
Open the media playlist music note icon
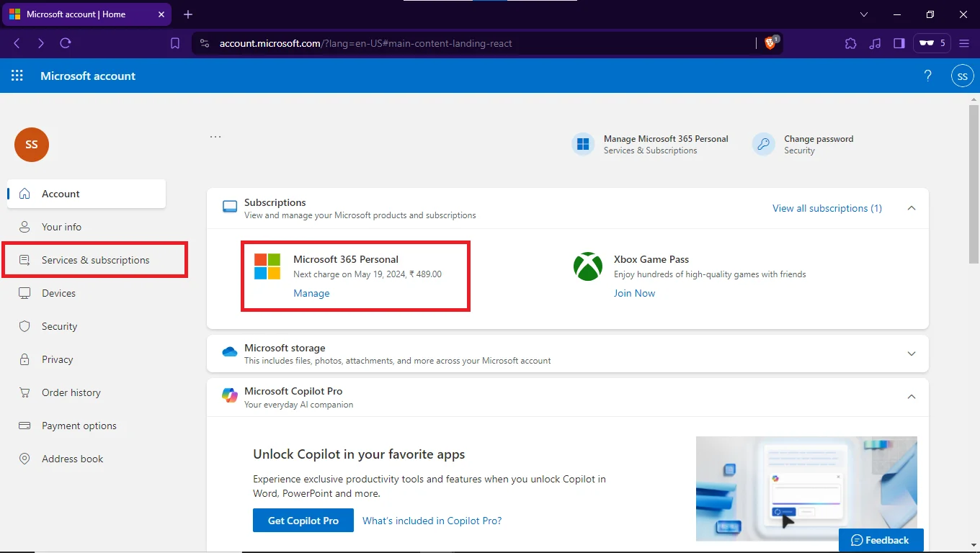pos(875,43)
